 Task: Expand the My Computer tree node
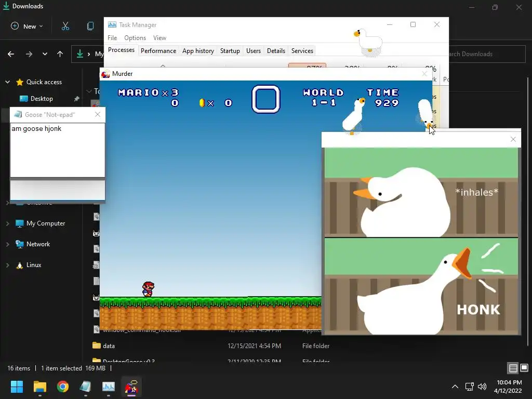pos(7,223)
